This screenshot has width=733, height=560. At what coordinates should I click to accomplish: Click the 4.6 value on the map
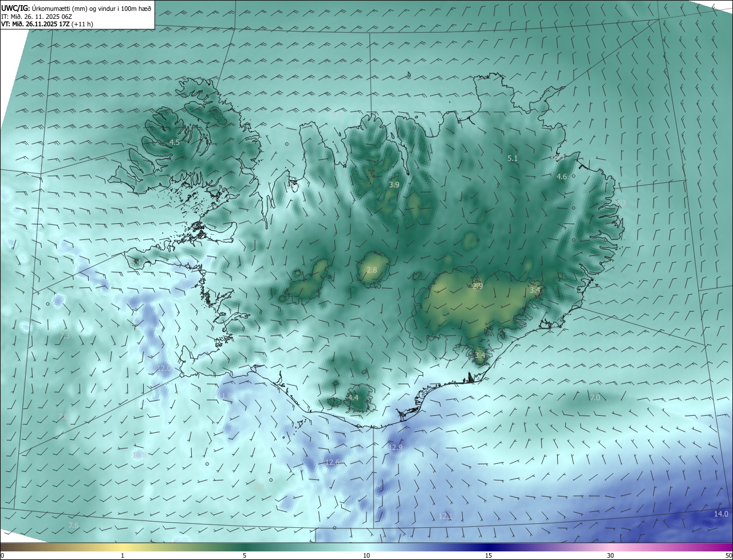[562, 177]
